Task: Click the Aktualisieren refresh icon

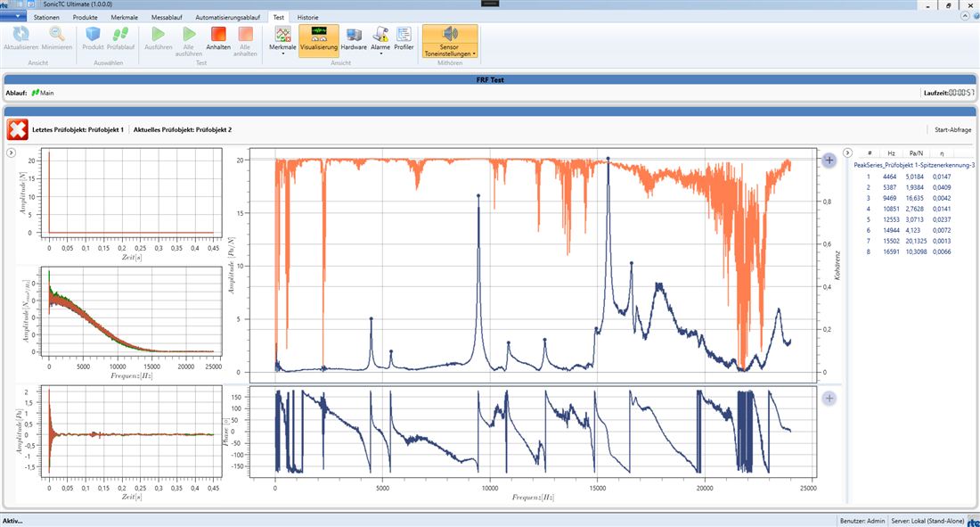Action: click(x=20, y=35)
